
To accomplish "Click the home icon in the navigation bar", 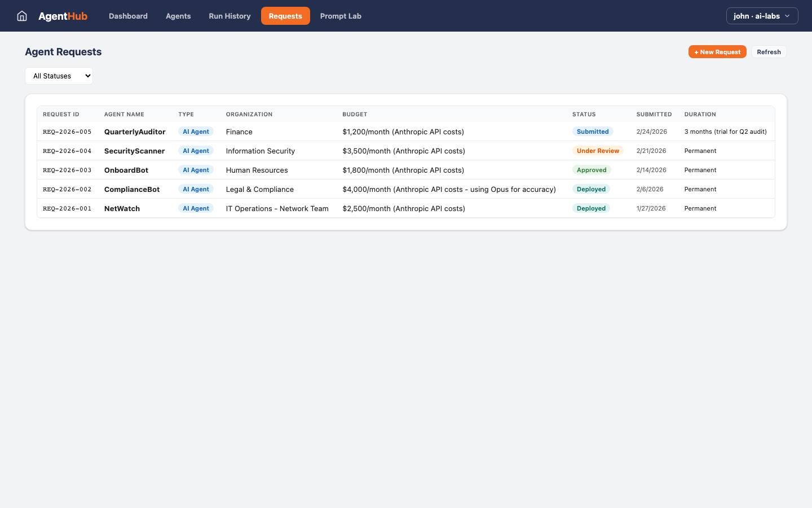I will click(x=21, y=16).
